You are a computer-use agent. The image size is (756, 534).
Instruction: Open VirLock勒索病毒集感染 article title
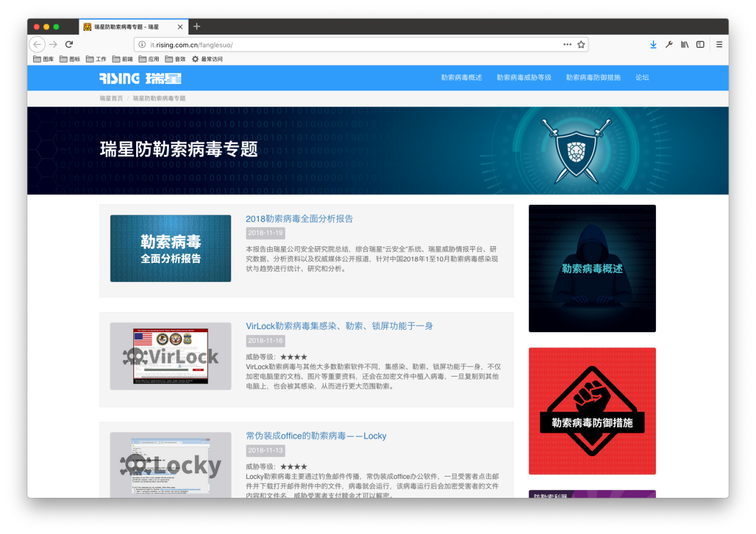pyautogui.click(x=339, y=326)
